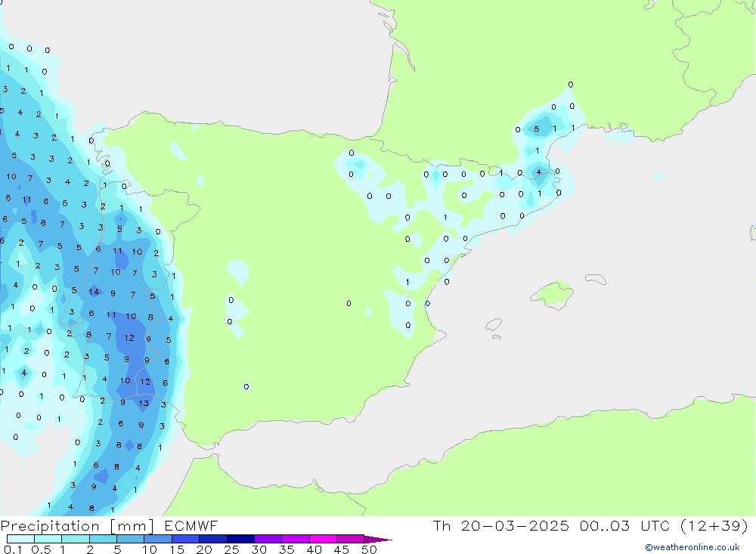Click the 45–50 mm dark magenta swatch
Screen dimensions: 756x554
(x=351, y=539)
